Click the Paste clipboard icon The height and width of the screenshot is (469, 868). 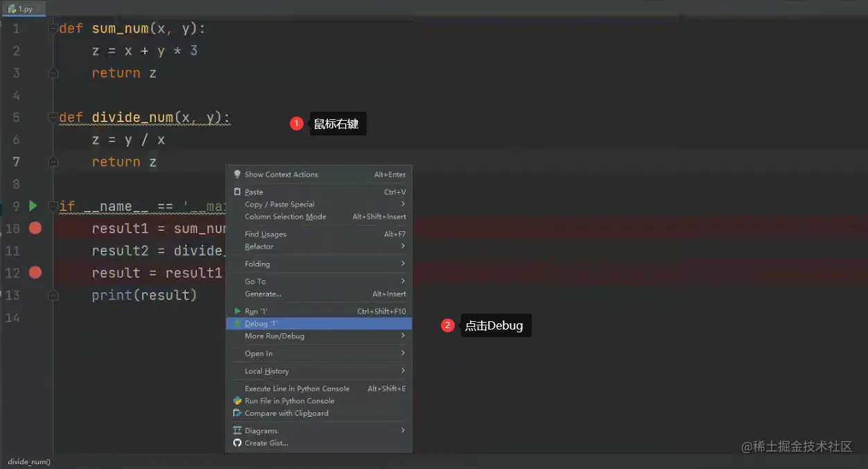pos(237,191)
